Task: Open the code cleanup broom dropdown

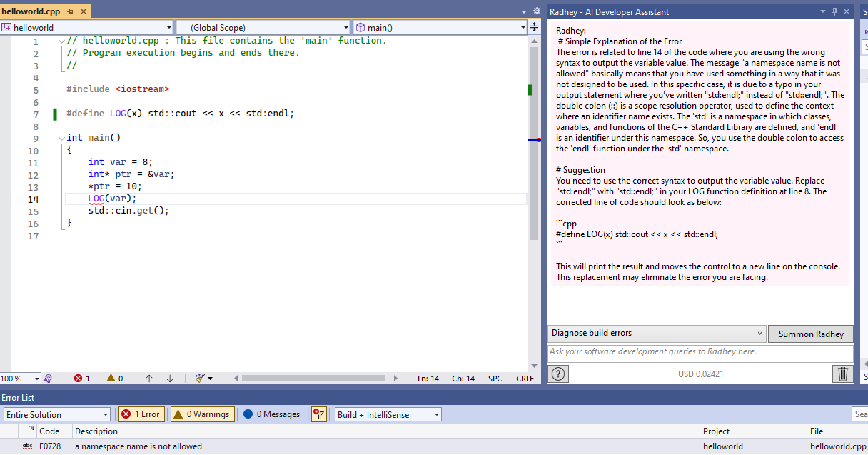Action: point(204,379)
